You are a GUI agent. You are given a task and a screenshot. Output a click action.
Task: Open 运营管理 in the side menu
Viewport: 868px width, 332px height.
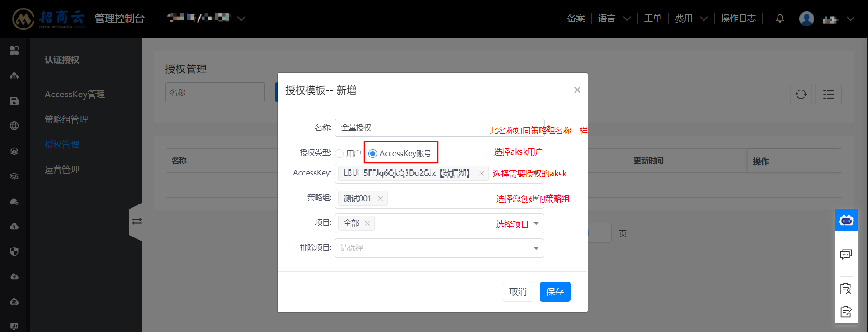tap(62, 170)
